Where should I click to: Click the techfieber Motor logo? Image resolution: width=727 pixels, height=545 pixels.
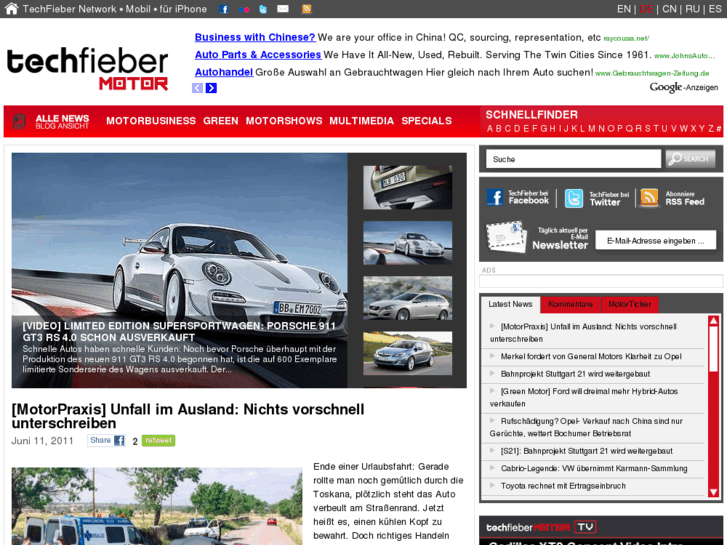click(x=87, y=69)
